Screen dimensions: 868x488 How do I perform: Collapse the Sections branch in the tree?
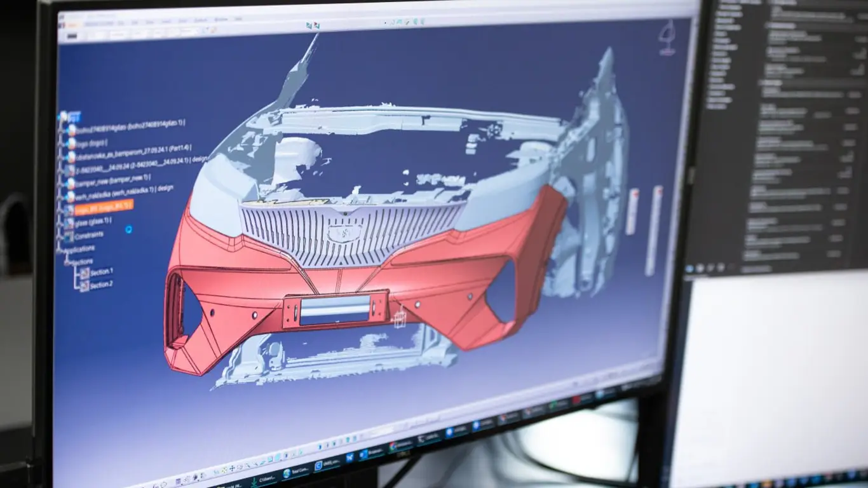(67, 262)
